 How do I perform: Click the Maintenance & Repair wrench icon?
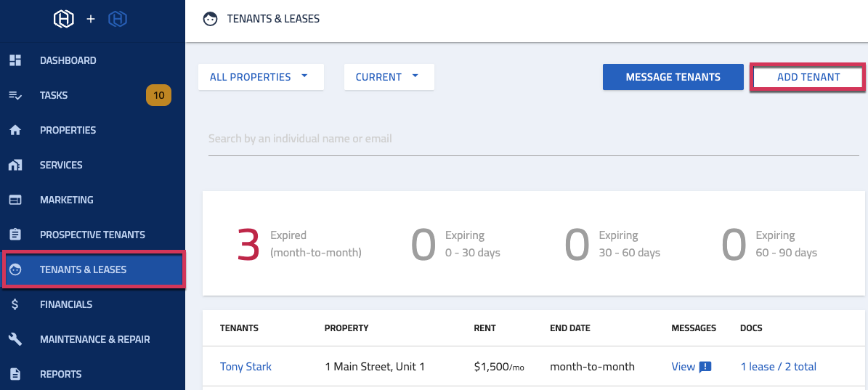(x=15, y=339)
